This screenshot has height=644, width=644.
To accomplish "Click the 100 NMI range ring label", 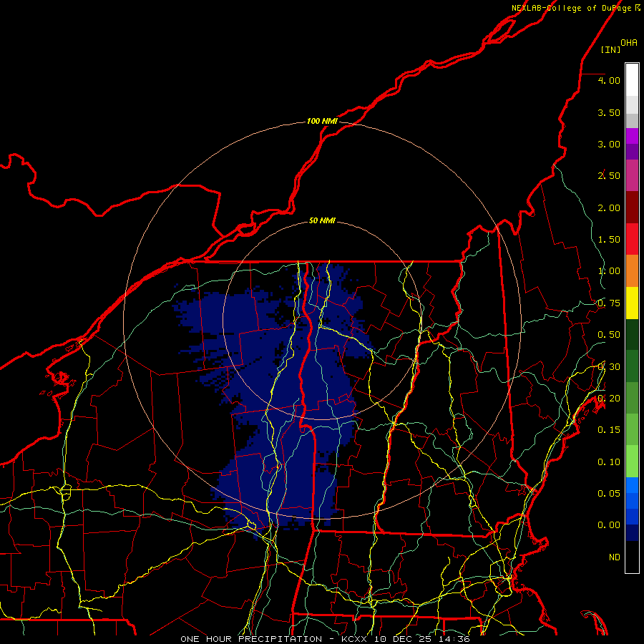I will coord(322,121).
